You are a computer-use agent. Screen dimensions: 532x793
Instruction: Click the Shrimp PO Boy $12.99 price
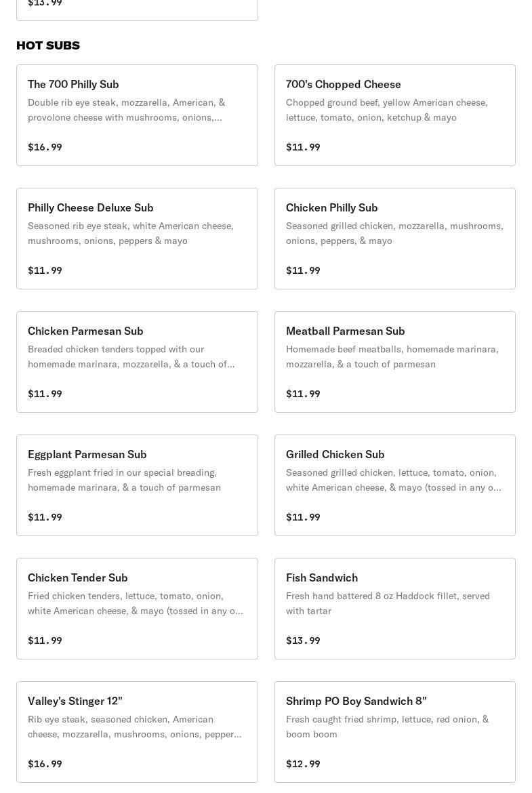[x=303, y=764]
